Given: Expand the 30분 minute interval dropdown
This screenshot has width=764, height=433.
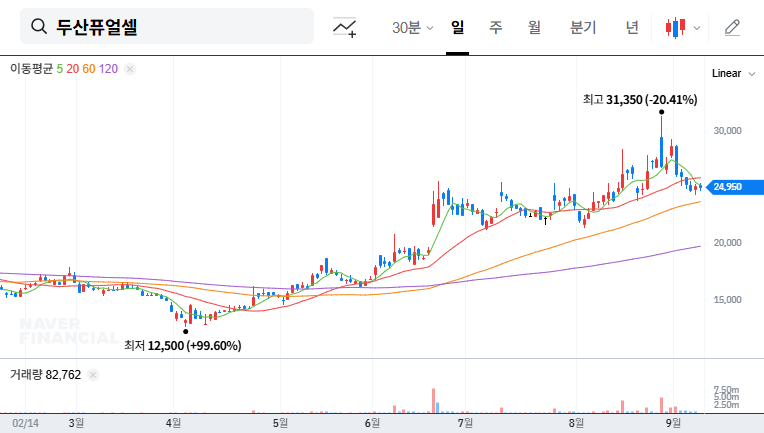Looking at the screenshot, I should point(412,28).
